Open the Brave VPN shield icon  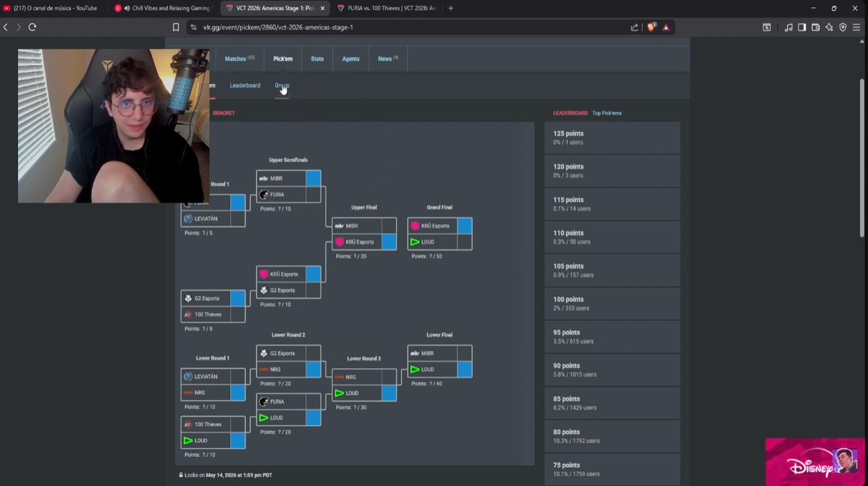(843, 27)
